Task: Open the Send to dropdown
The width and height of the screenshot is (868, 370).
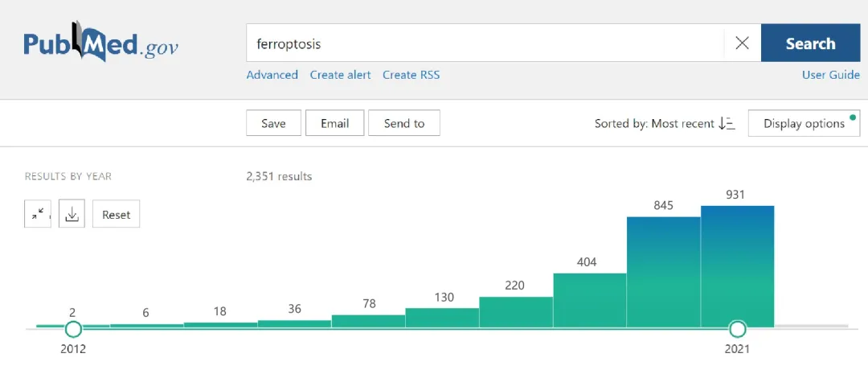Action: point(404,123)
